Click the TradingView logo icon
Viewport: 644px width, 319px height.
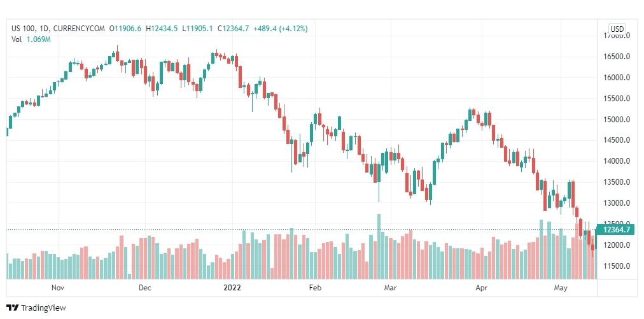tap(12, 308)
